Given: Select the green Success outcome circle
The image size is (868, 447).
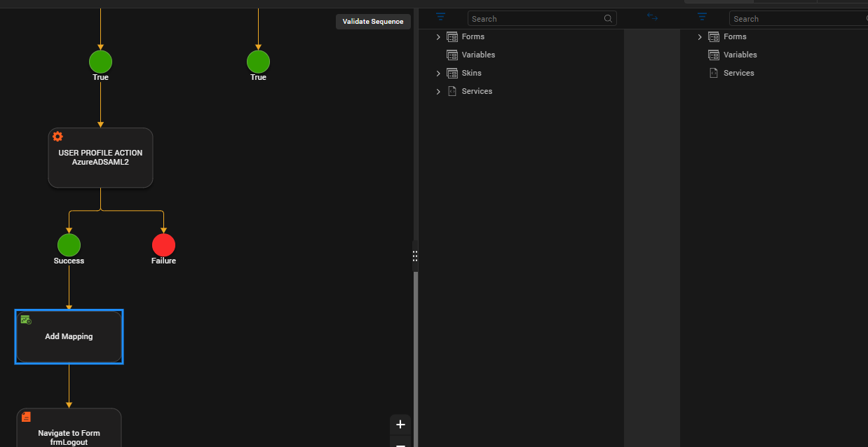Looking at the screenshot, I should coord(69,245).
